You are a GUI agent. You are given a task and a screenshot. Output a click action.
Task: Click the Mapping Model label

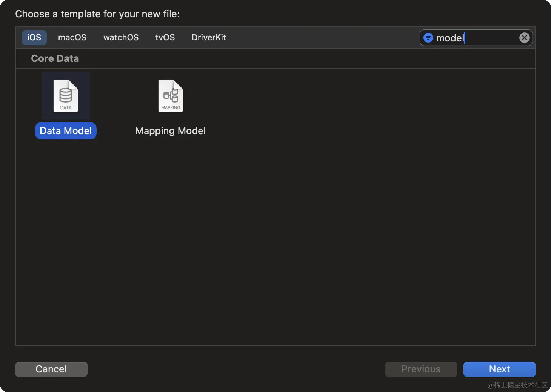(x=171, y=131)
